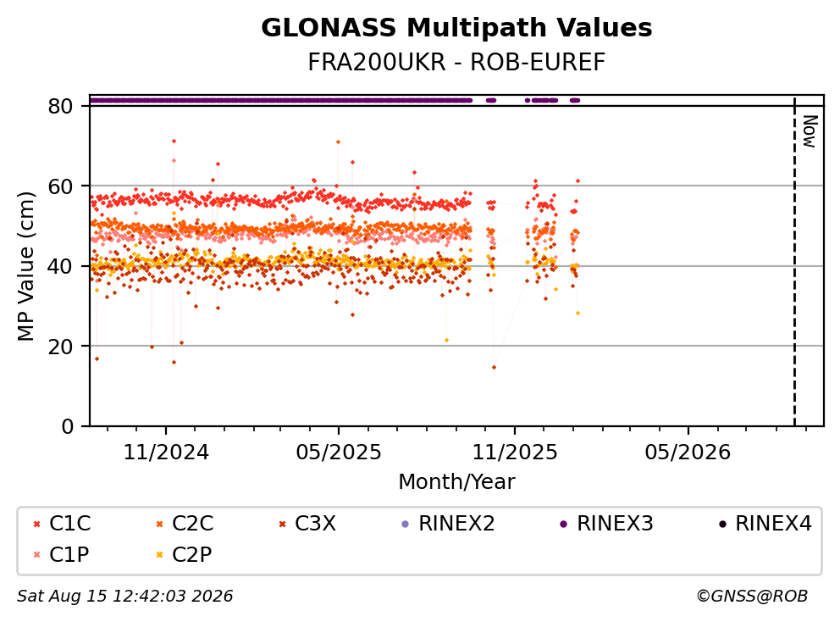Click the 11/2025 x-axis tick label

point(515,453)
